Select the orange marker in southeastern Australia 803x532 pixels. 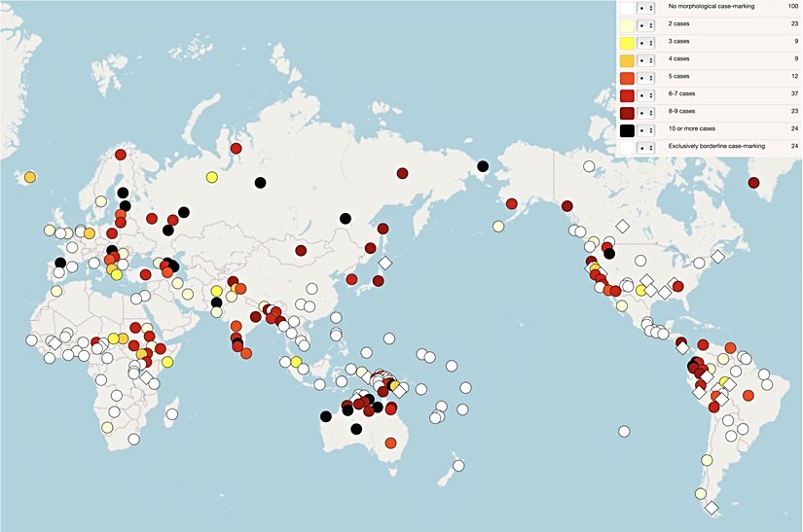(390, 443)
